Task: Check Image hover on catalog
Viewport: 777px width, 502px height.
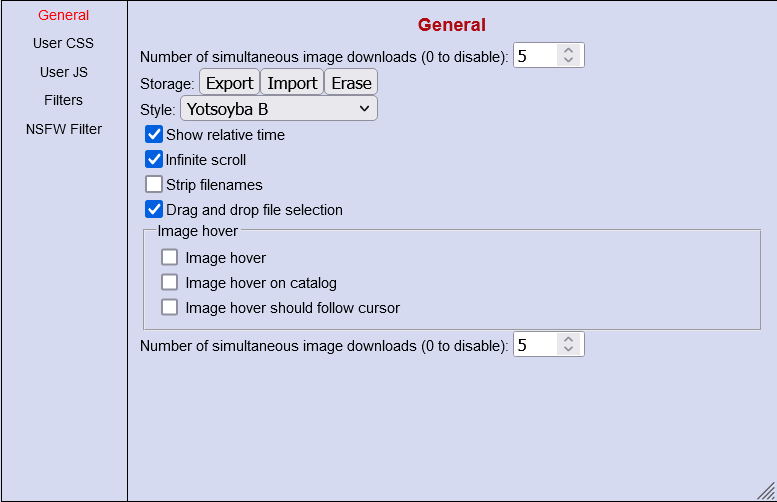Action: 170,283
